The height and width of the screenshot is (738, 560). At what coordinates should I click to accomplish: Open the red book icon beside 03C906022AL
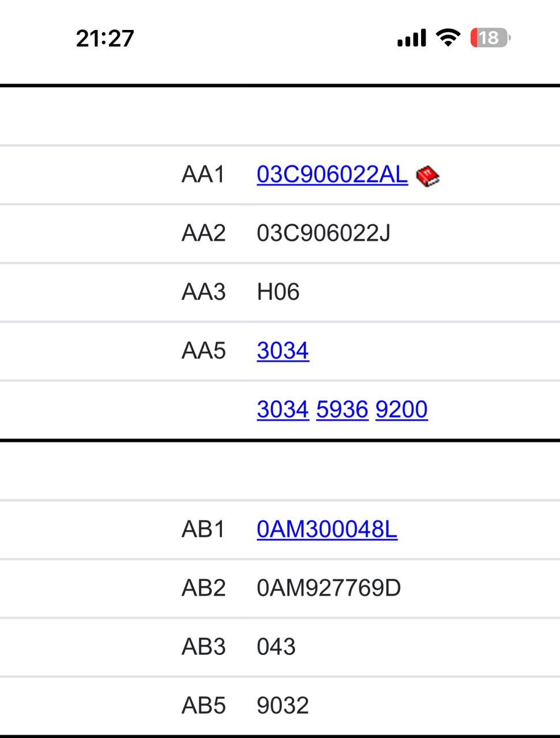(x=428, y=175)
